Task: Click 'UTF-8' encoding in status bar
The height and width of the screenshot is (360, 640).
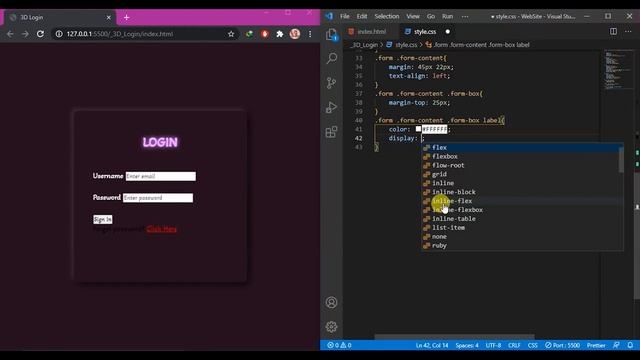Action: (x=493, y=345)
